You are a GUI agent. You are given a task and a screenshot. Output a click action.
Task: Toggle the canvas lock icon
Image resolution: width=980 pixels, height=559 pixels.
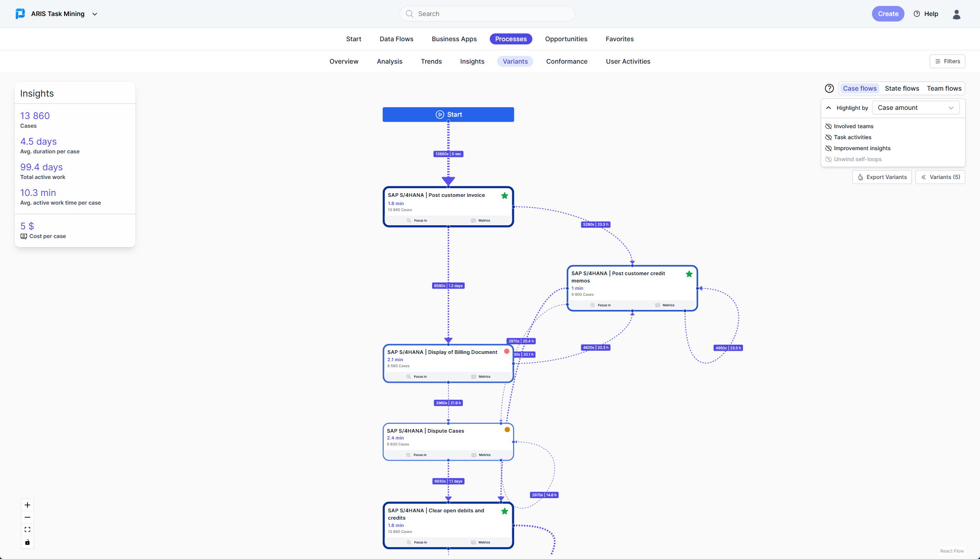point(27,543)
